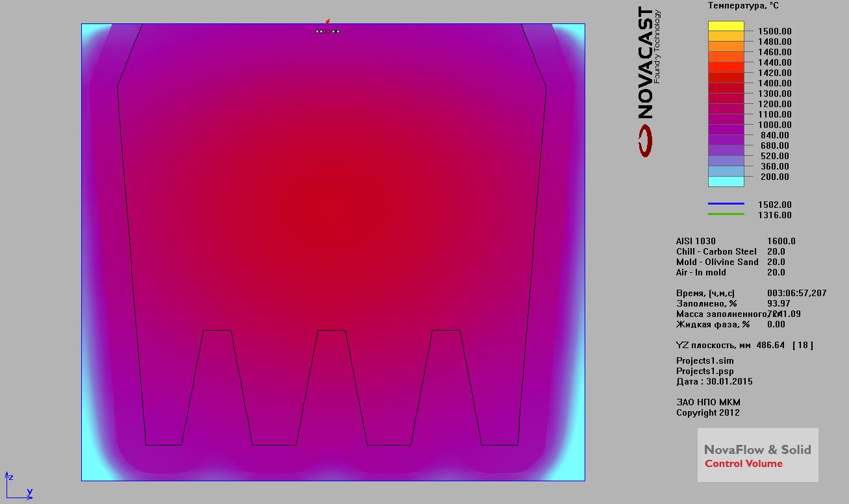
Task: Click the blue liquidus line sample
Action: [726, 204]
